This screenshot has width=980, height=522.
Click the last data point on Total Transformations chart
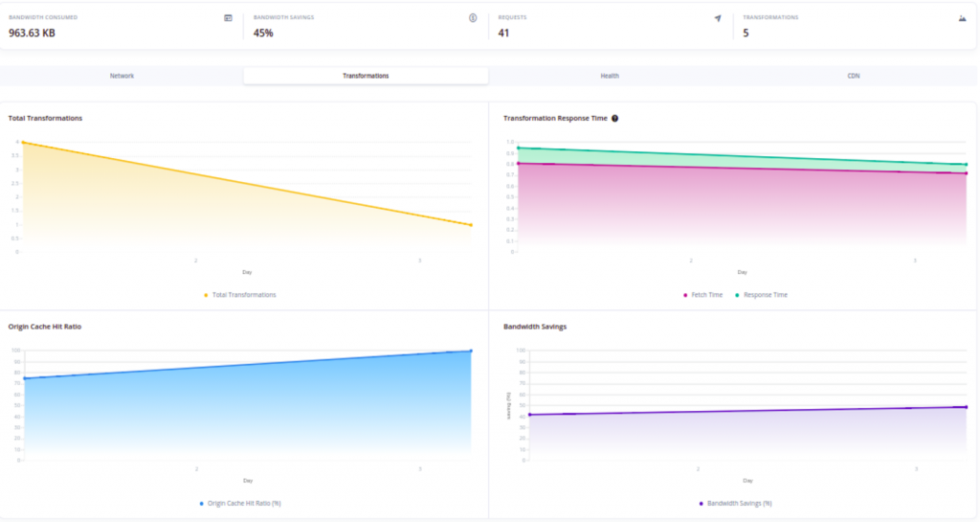click(471, 225)
